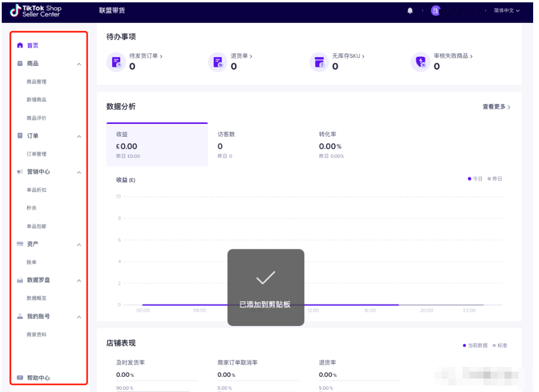Open 联盟带货 in the top bar

[112, 11]
